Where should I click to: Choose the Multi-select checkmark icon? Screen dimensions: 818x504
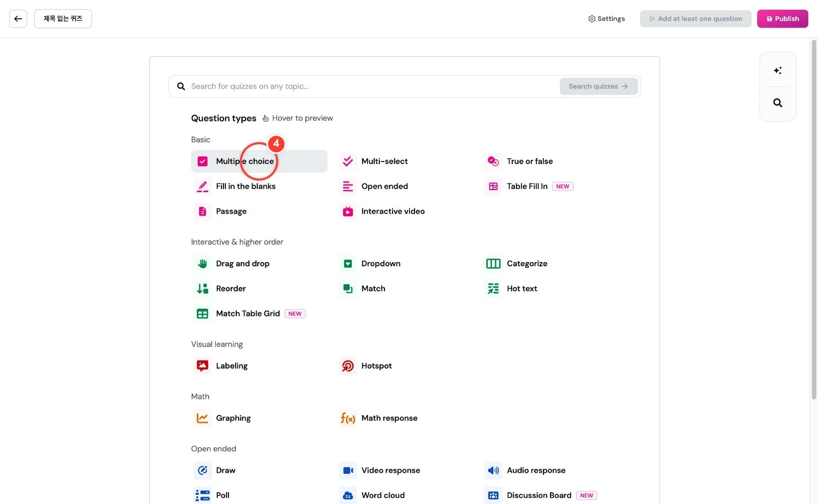click(348, 162)
